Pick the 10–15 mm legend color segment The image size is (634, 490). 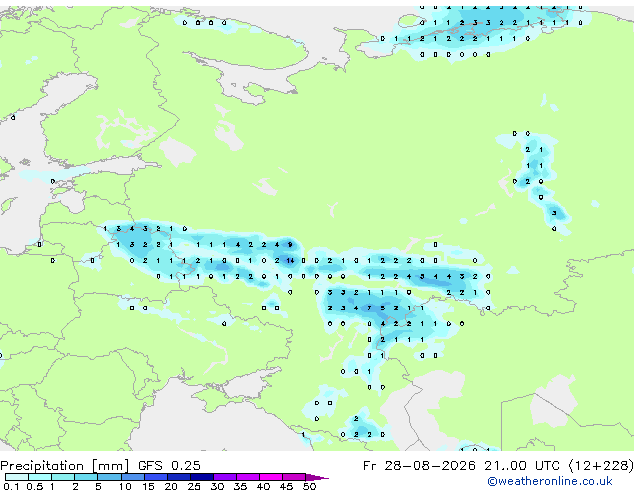pos(133,477)
